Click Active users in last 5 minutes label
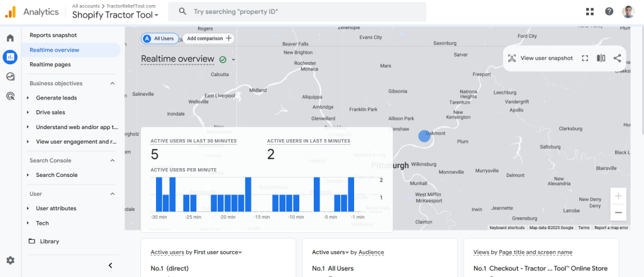Viewport: 644px width, 277px height. point(308,141)
